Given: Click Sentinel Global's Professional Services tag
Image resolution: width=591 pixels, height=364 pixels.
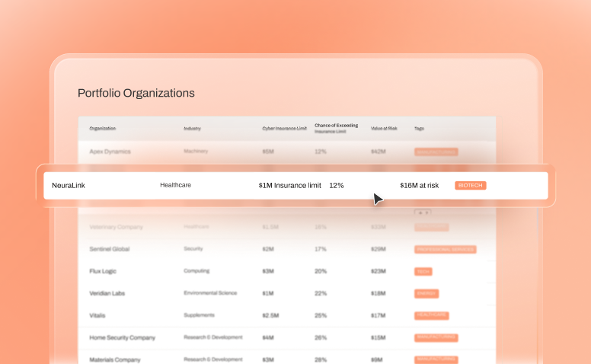Looking at the screenshot, I should coord(445,249).
